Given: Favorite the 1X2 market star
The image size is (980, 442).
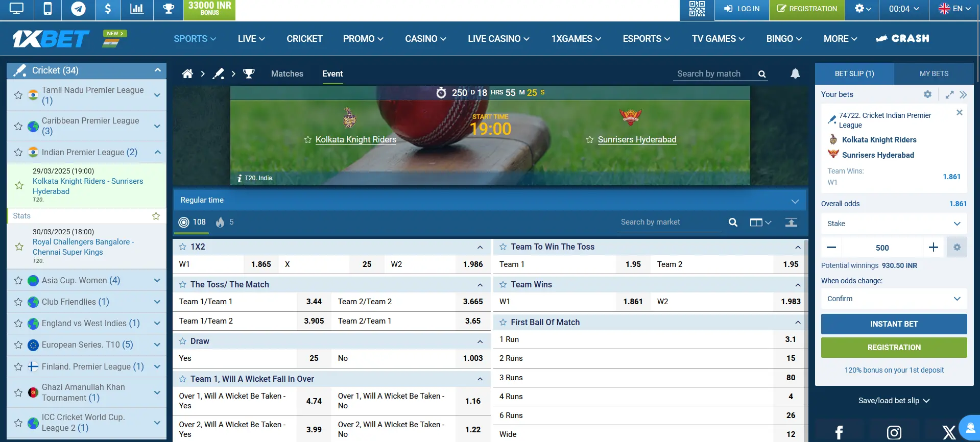Looking at the screenshot, I should (182, 247).
